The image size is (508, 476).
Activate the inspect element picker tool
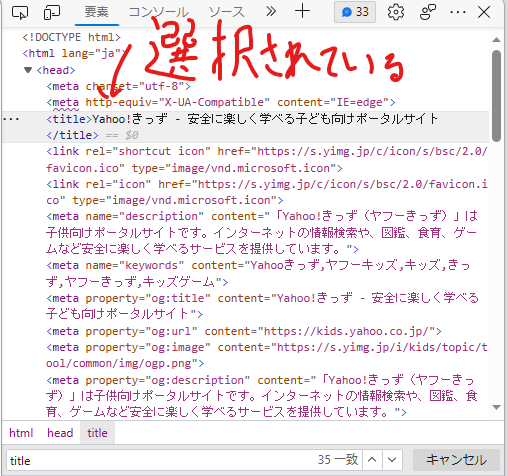pos(20,13)
